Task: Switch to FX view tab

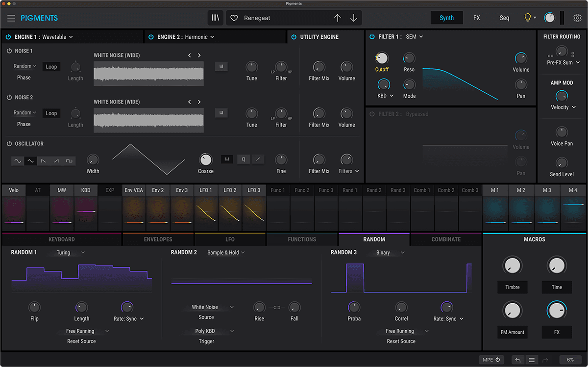Action: click(476, 18)
